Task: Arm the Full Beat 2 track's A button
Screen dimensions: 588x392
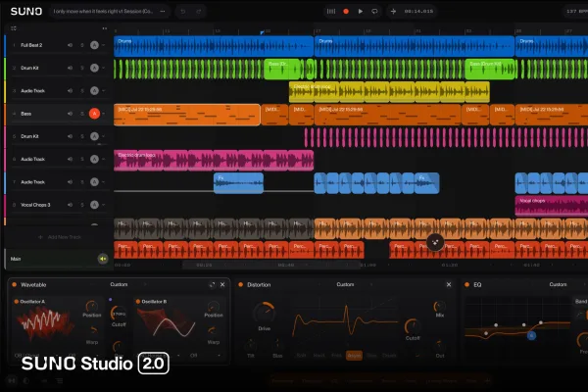Action: 94,45
